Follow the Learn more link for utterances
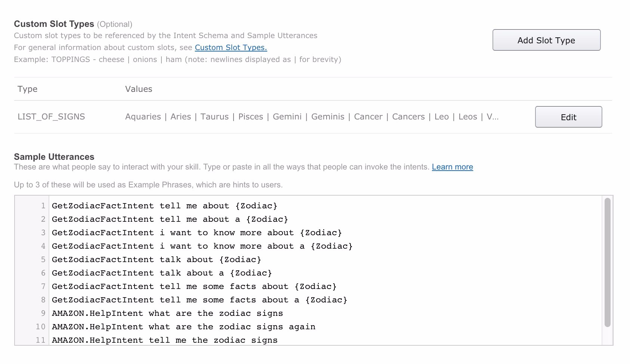The image size is (630, 364). point(452,167)
